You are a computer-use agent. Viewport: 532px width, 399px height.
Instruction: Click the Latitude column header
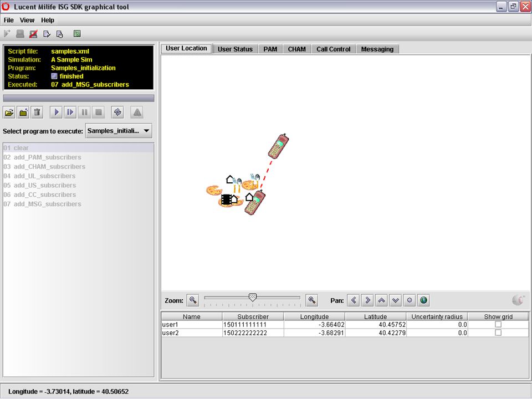(x=376, y=316)
